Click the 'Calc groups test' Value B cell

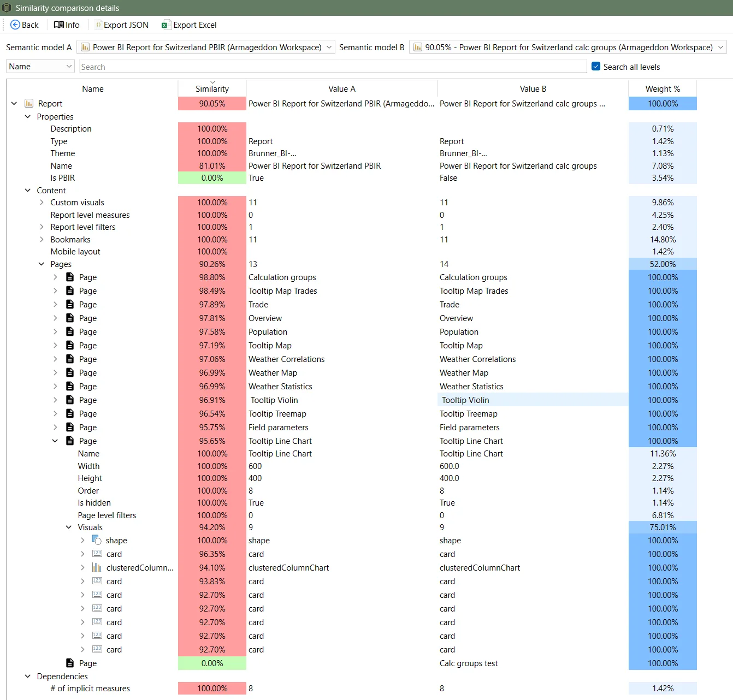pos(533,663)
